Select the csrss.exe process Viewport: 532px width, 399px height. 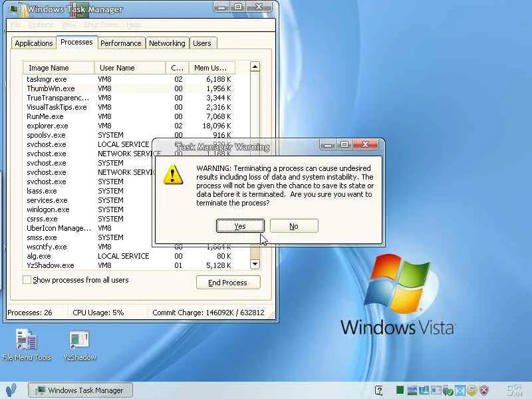pos(88,219)
